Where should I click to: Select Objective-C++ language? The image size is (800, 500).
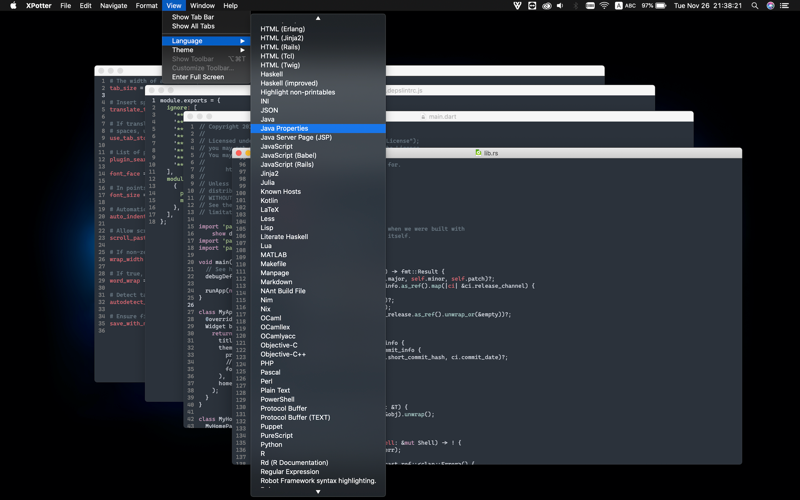[x=318, y=354]
